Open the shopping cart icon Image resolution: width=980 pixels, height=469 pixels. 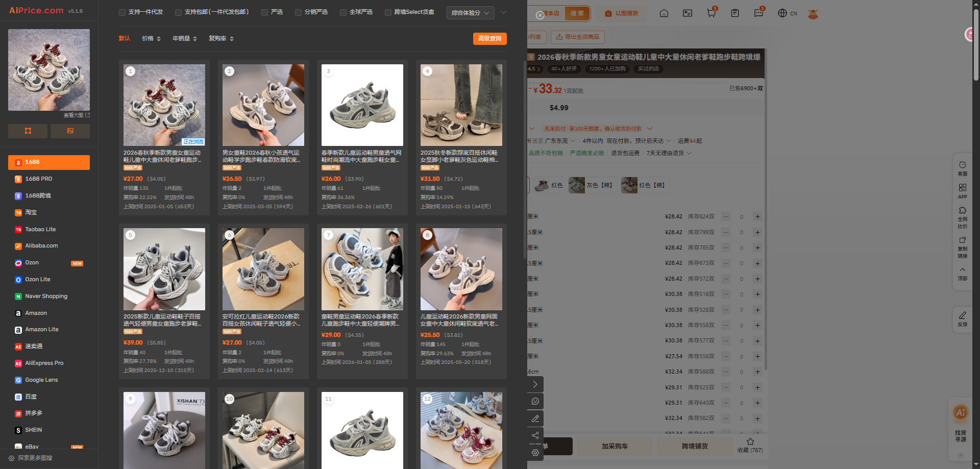pos(711,13)
